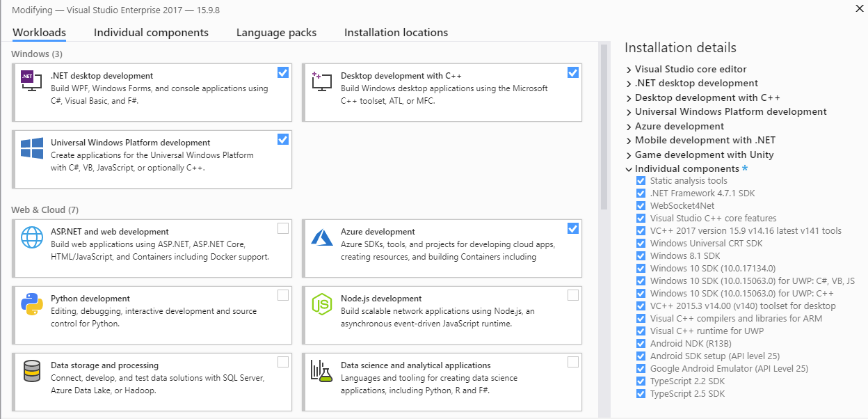This screenshot has height=419, width=868.
Task: Click the blue asterisk next to Individual components
Action: point(745,168)
